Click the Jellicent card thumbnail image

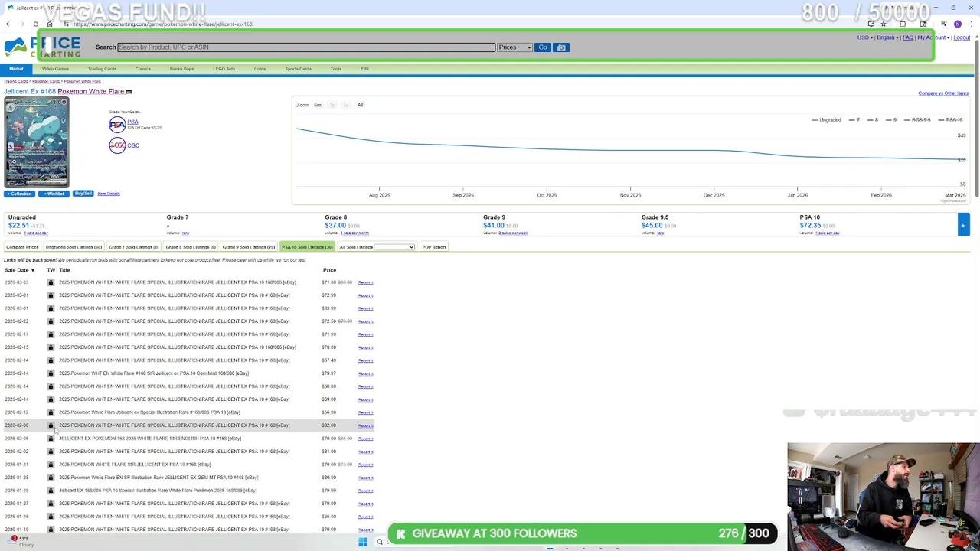(37, 143)
